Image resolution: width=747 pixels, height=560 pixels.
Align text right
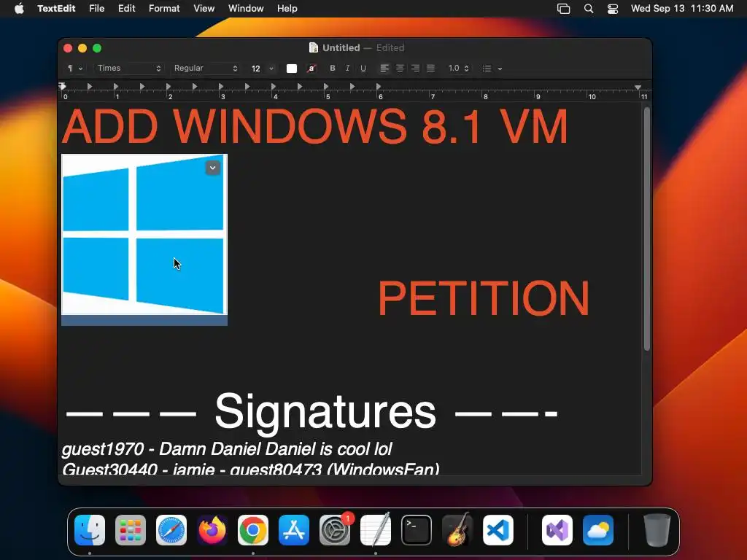[415, 69]
